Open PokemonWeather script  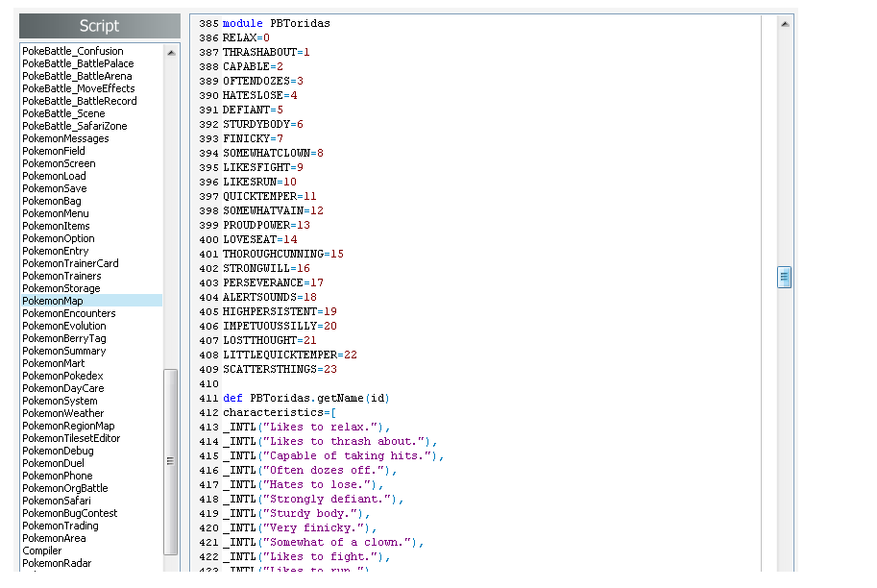coord(63,413)
